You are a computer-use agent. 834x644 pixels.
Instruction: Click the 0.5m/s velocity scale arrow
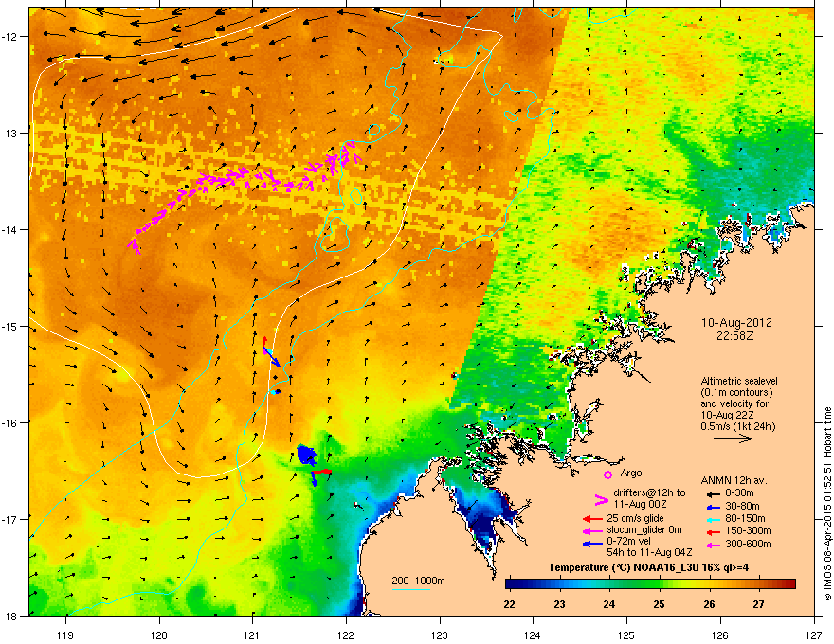click(733, 438)
